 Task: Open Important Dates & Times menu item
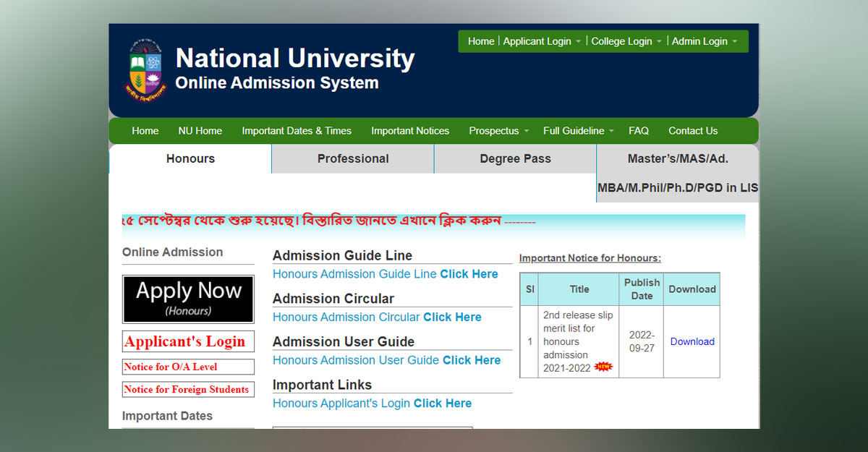[297, 131]
